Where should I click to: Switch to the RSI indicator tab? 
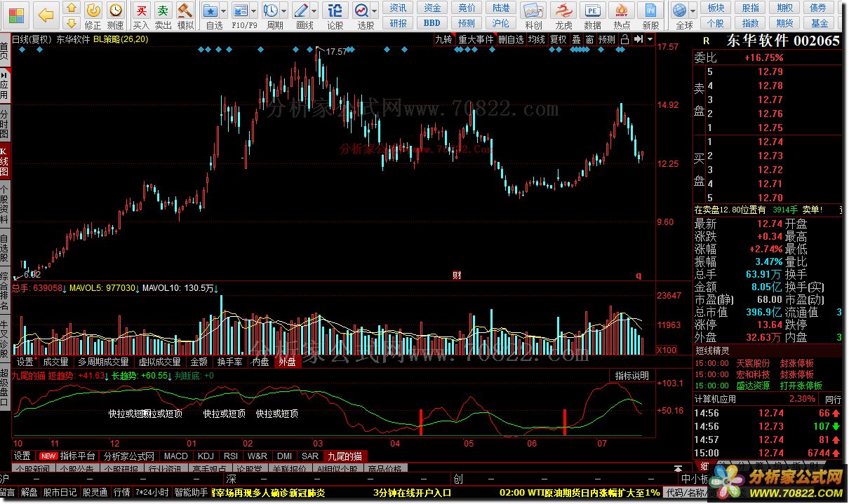pos(231,456)
